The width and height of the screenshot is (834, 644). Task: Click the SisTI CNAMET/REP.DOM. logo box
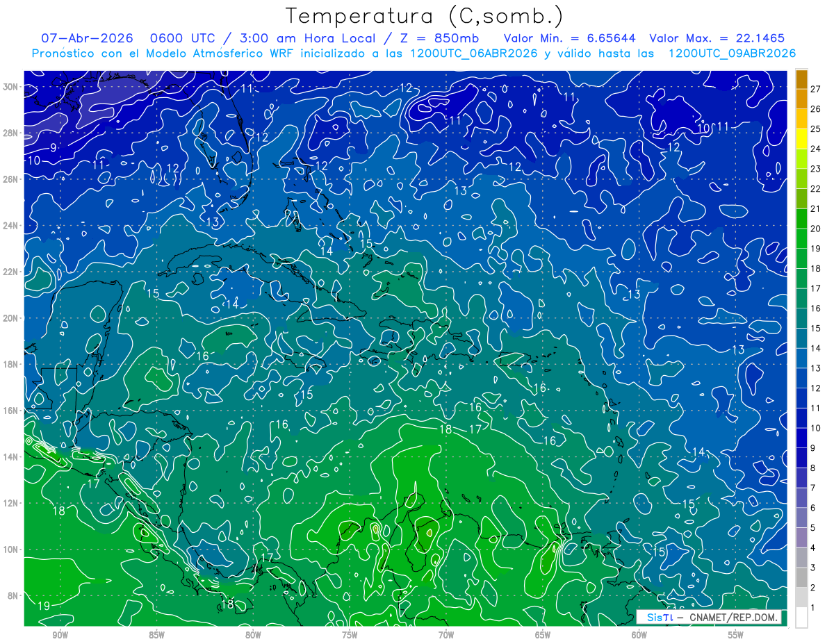[x=709, y=617]
